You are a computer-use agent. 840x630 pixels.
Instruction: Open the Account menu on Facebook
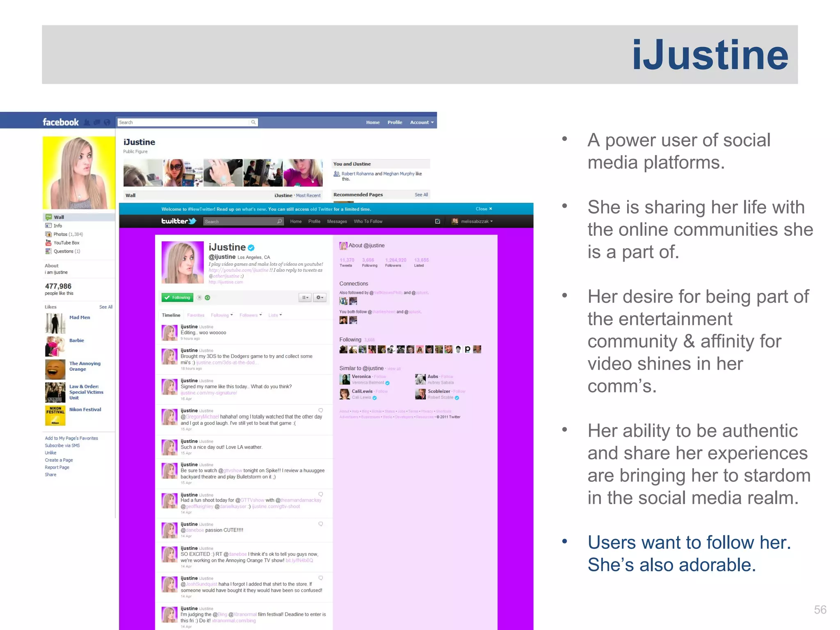421,122
